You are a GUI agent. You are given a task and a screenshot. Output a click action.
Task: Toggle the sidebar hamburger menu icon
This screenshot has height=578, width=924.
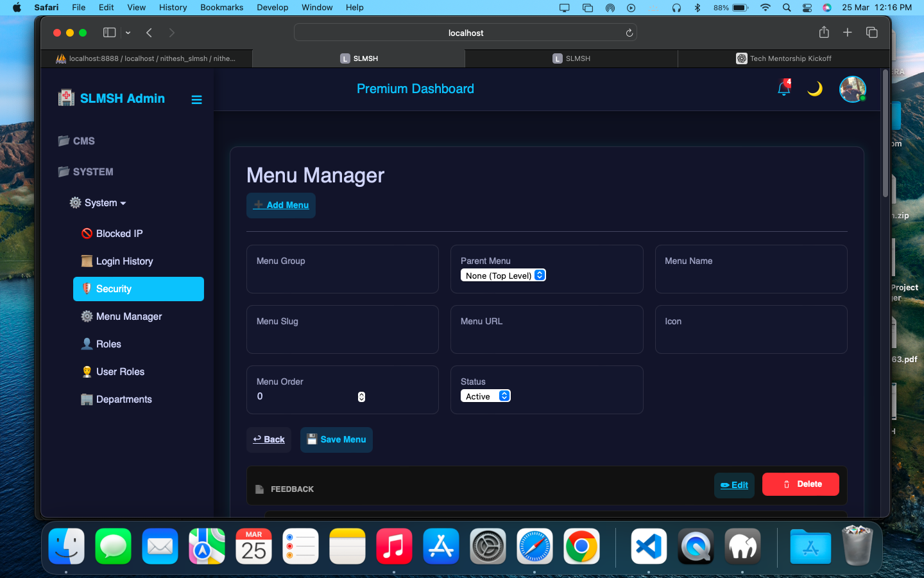196,100
